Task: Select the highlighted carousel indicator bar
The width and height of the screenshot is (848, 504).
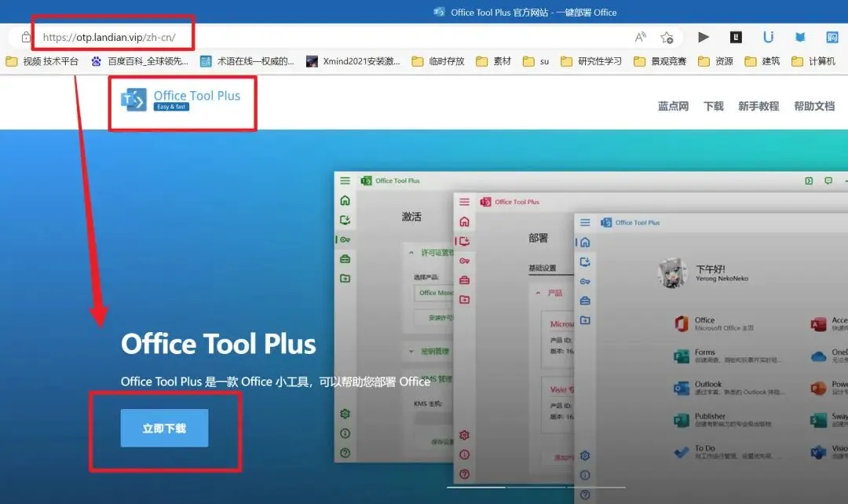Action: [x=476, y=488]
